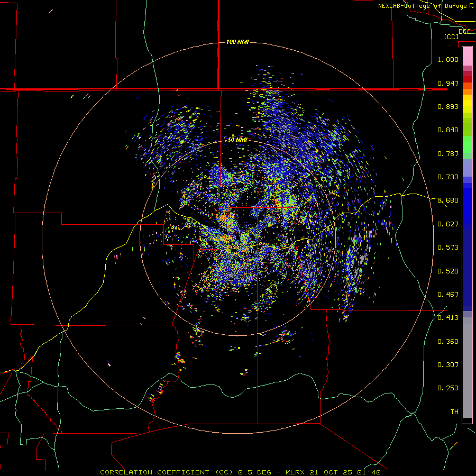Click the 0.733 color scale value
Image resolution: width=476 pixels, height=476 pixels.
pyautogui.click(x=448, y=177)
